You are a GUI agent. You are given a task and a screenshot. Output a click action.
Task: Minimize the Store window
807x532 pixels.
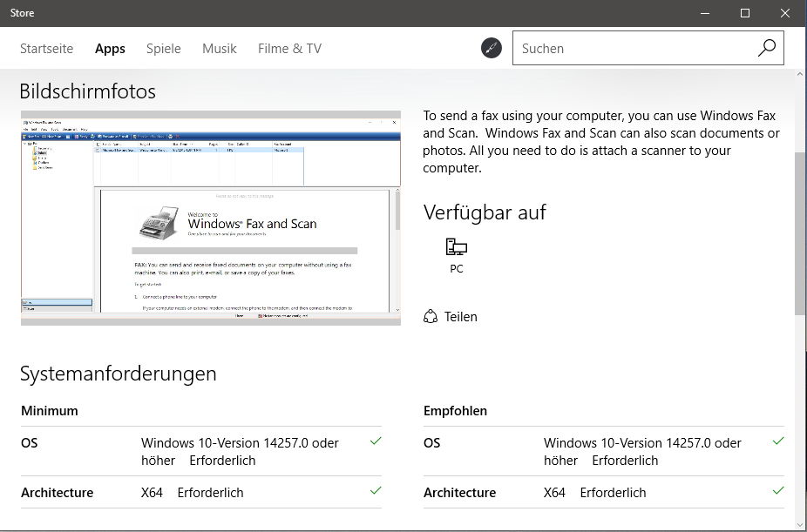click(705, 13)
